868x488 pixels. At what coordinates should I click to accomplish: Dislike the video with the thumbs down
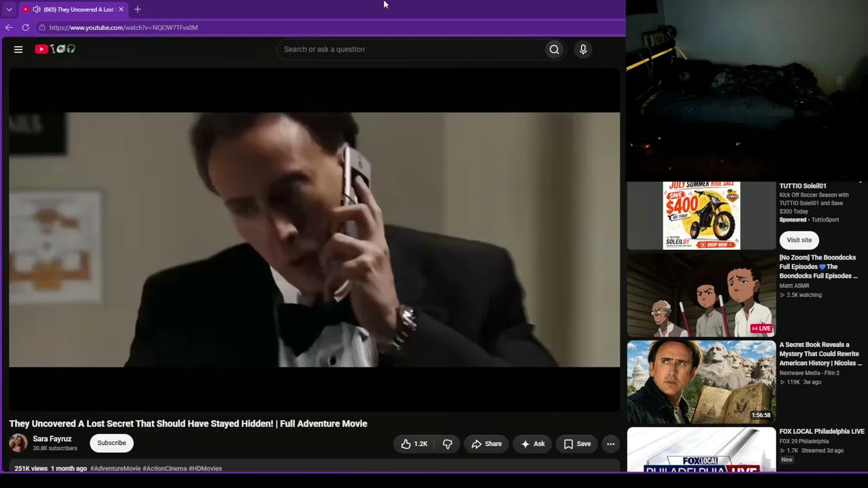pos(448,444)
